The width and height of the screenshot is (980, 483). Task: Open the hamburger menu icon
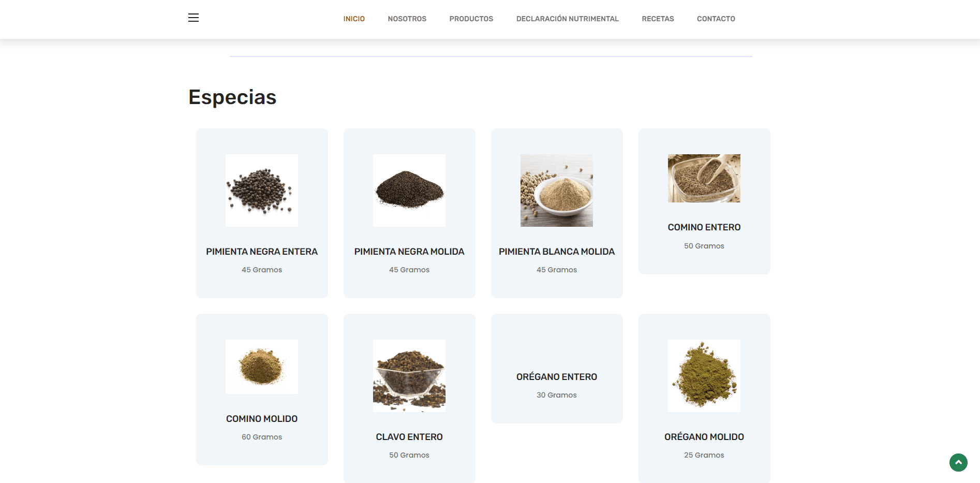(x=194, y=18)
